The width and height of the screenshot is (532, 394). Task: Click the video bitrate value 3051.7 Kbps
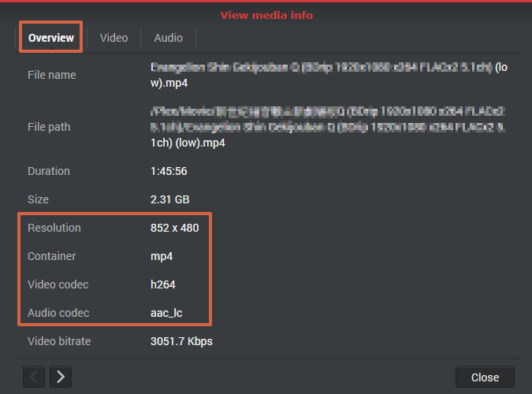pyautogui.click(x=181, y=341)
